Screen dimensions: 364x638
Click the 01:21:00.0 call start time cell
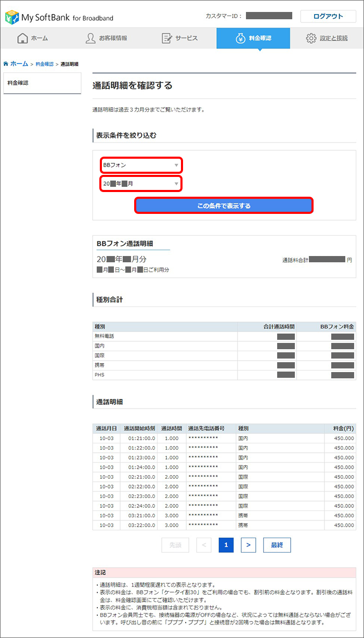pos(139,438)
